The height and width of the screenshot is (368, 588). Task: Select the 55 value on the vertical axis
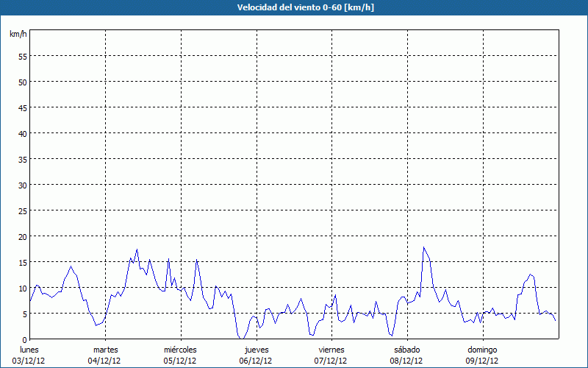pos(22,56)
